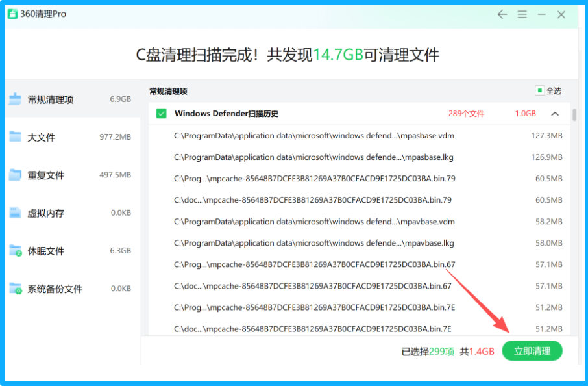This screenshot has width=588, height=386.
Task: Click the 休眠文件 folder icon
Action: (x=16, y=250)
